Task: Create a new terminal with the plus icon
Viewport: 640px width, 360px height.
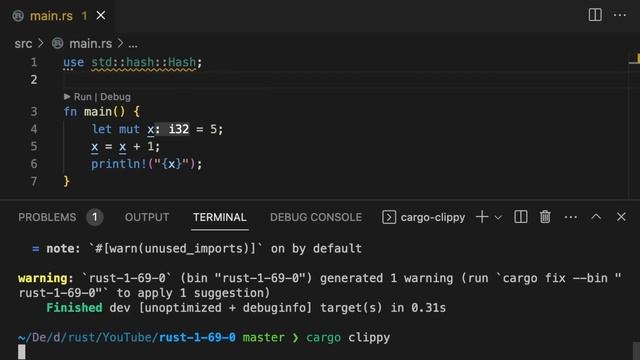Action: tap(482, 217)
